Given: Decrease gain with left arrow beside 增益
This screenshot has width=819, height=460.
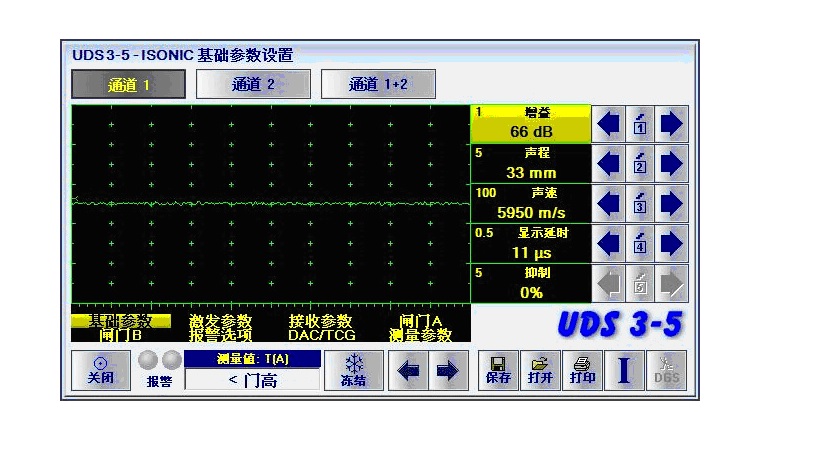Looking at the screenshot, I should point(609,124).
